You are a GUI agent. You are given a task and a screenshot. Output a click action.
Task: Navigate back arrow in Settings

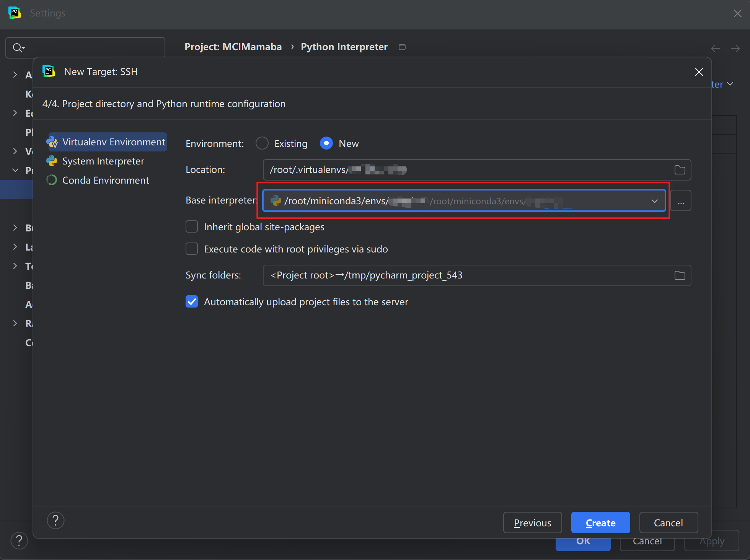pos(716,48)
